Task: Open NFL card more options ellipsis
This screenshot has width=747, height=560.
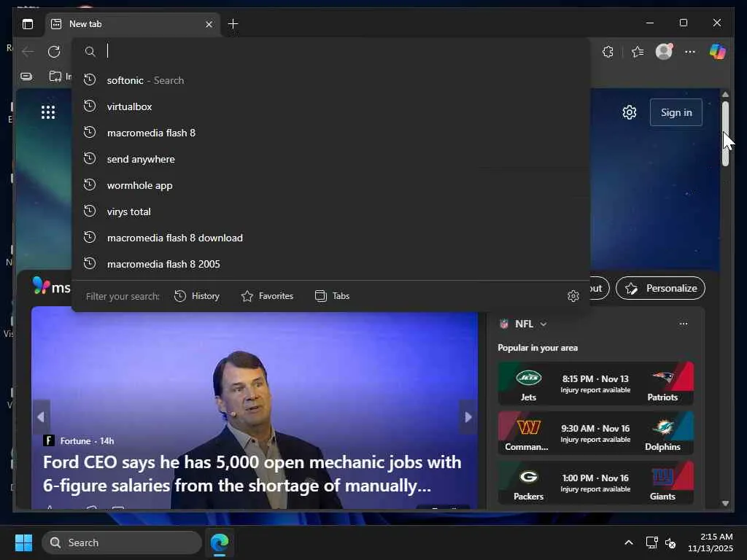Action: 684,324
